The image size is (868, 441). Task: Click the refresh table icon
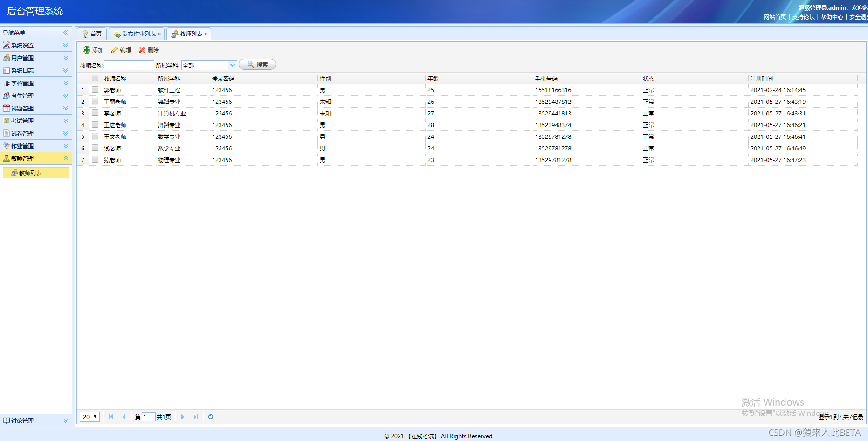click(211, 417)
